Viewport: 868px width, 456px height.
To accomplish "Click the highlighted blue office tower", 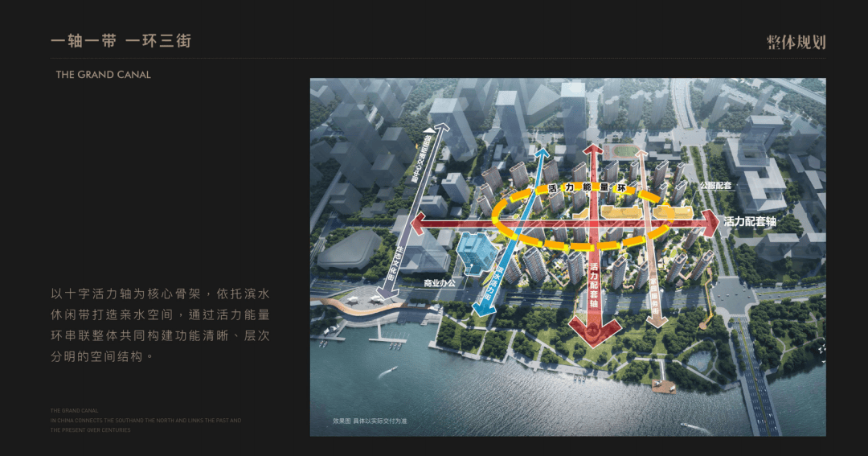I will coord(478,253).
